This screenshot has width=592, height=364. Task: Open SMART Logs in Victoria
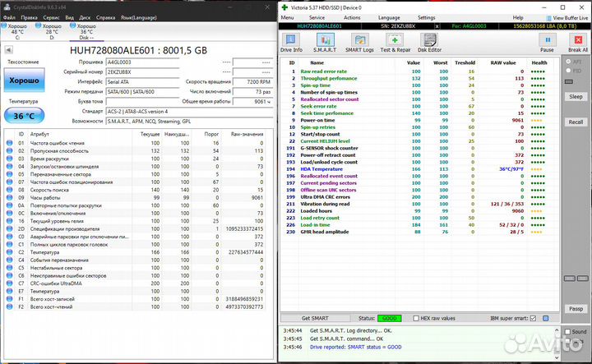[359, 43]
